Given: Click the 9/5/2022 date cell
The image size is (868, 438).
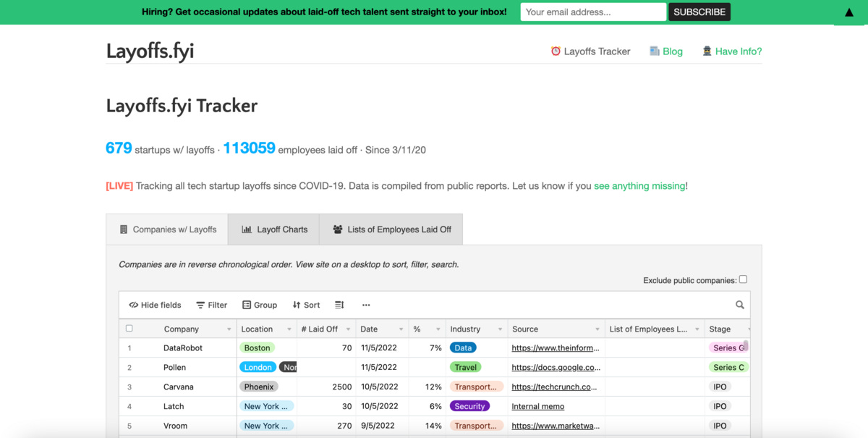Looking at the screenshot, I should coord(382,426).
